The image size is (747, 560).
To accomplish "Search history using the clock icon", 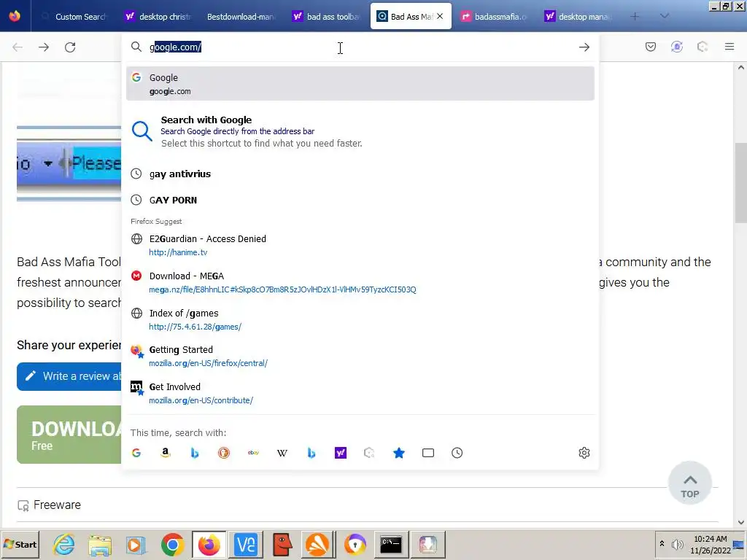I will [457, 453].
